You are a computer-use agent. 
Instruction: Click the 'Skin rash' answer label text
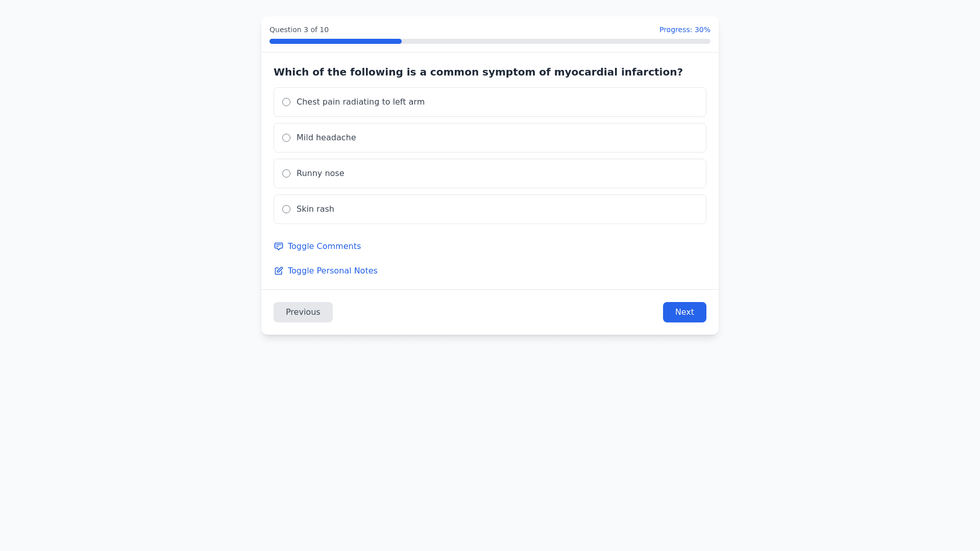315,209
